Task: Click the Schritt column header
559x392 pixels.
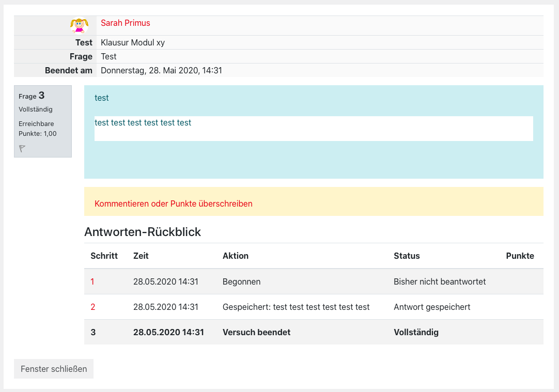Action: click(x=104, y=256)
